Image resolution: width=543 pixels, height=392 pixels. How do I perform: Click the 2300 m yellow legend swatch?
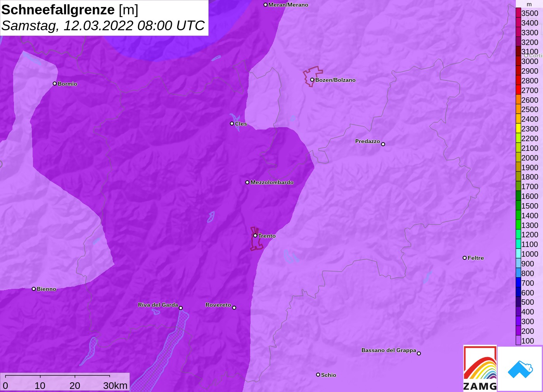coord(518,128)
